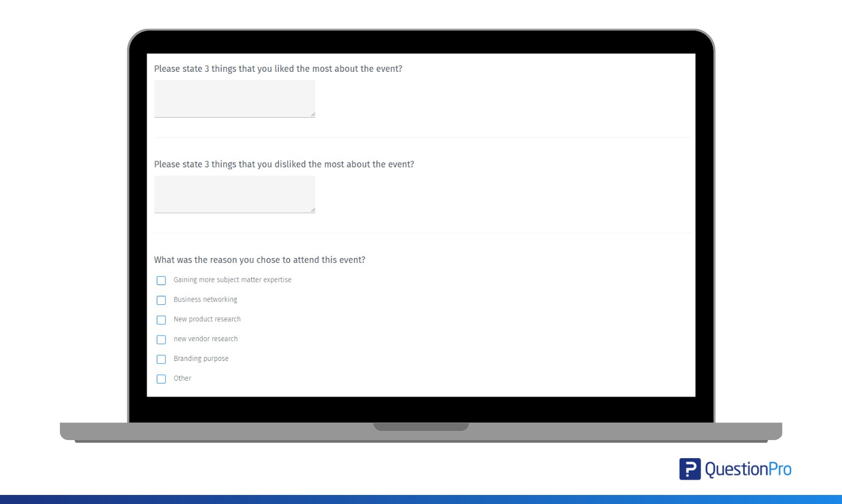Click the Business networking option label
The height and width of the screenshot is (504, 842).
tap(205, 300)
